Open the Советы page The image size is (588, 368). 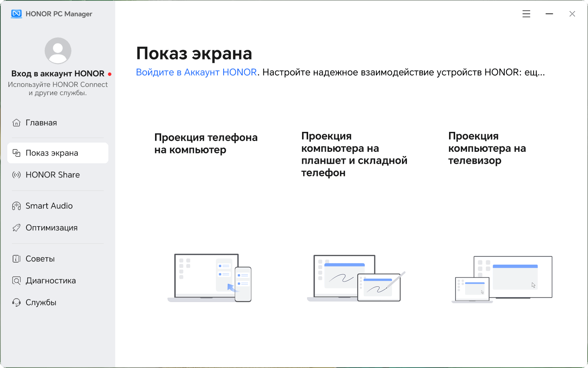[58, 259]
